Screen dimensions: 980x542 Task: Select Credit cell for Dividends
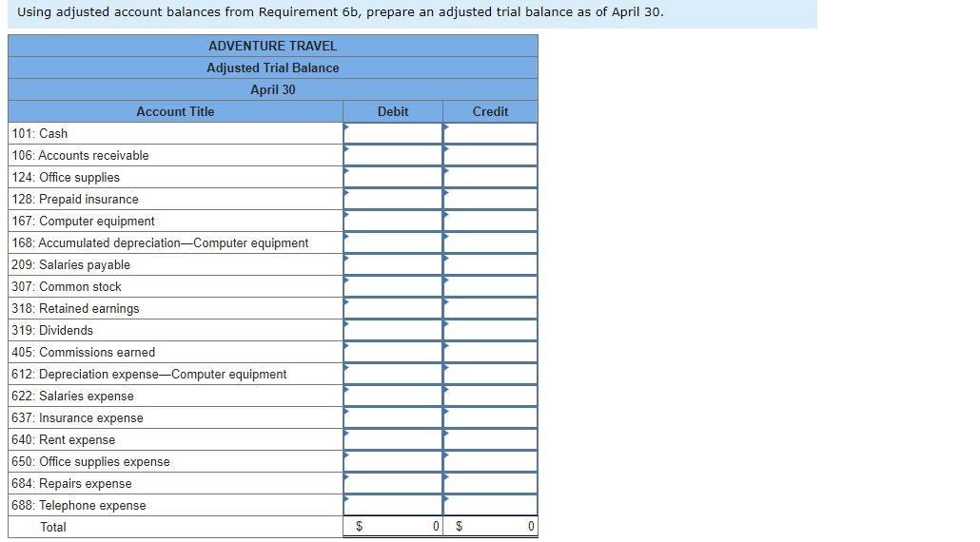491,330
